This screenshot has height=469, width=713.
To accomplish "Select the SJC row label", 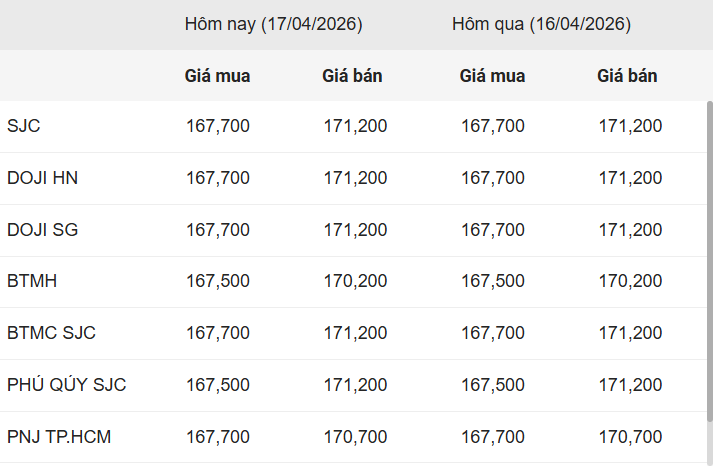I will point(24,126).
